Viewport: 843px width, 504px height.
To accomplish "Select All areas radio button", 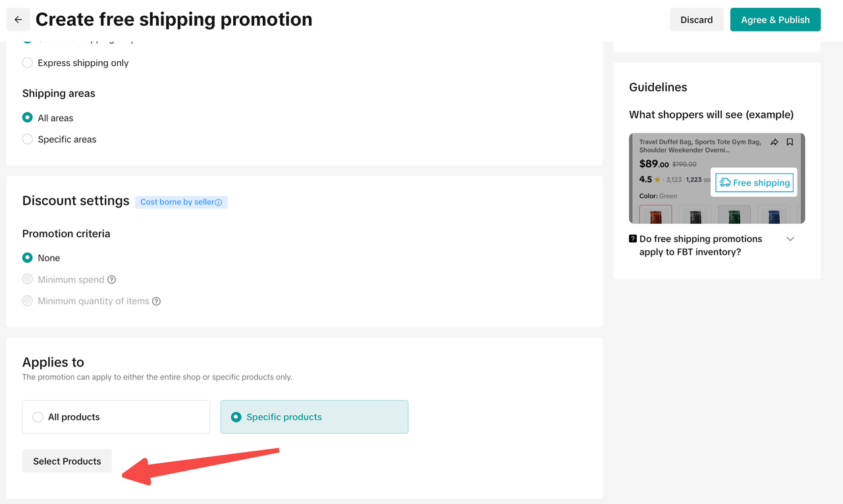I will pos(28,118).
